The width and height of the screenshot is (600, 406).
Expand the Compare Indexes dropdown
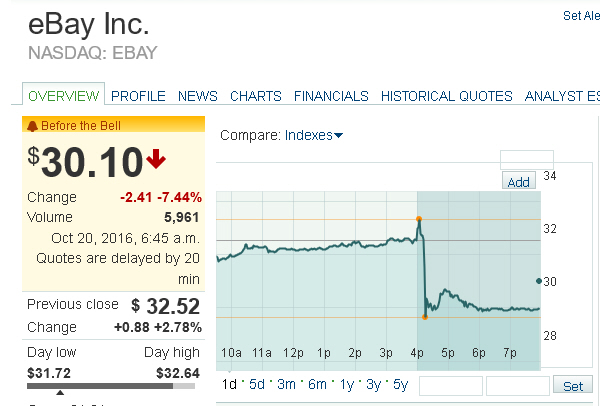point(313,135)
